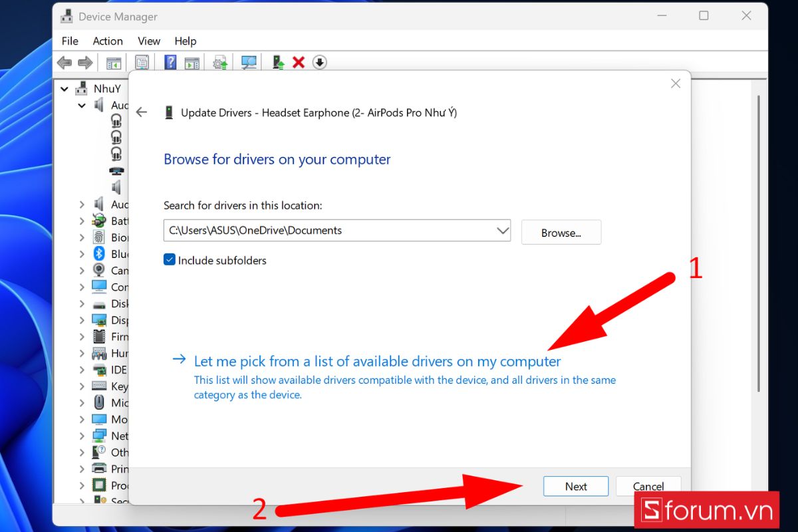Viewport: 798px width, 532px height.
Task: Expand the Network adapters category chevron
Action: click(82, 436)
